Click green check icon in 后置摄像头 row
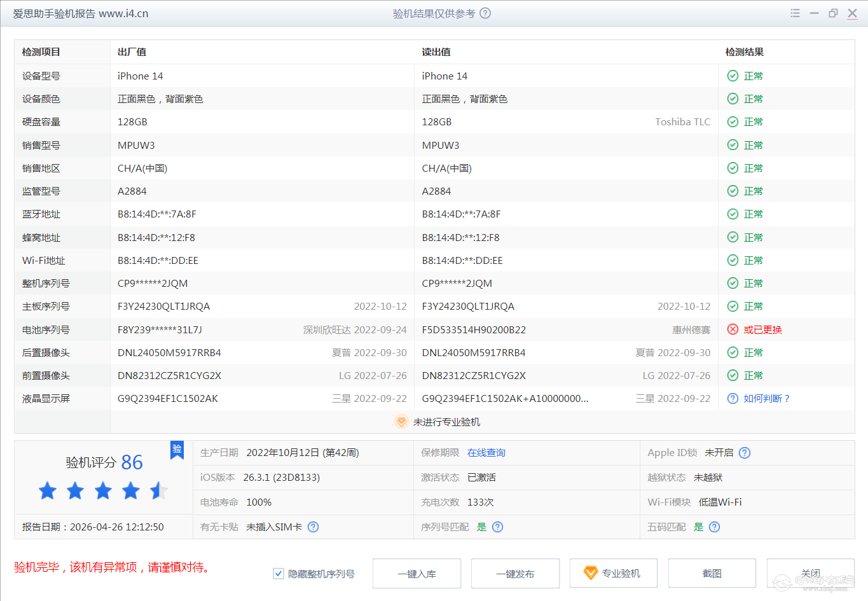 tap(733, 352)
